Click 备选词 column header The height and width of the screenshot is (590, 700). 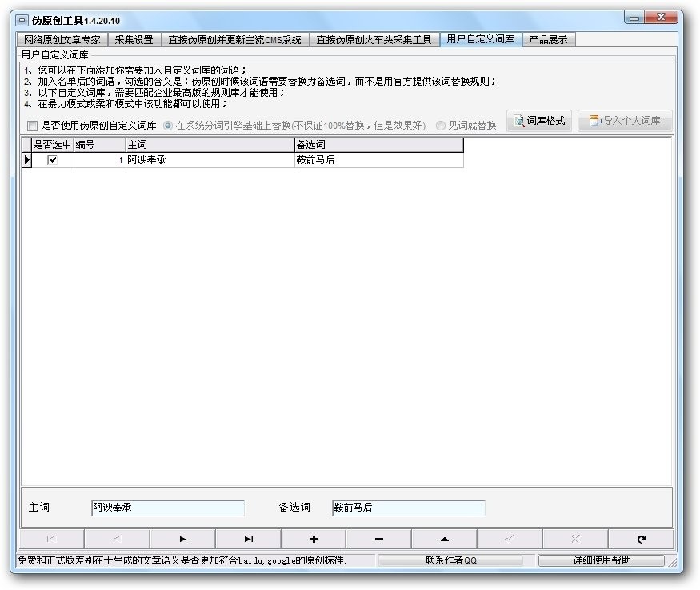(379, 145)
